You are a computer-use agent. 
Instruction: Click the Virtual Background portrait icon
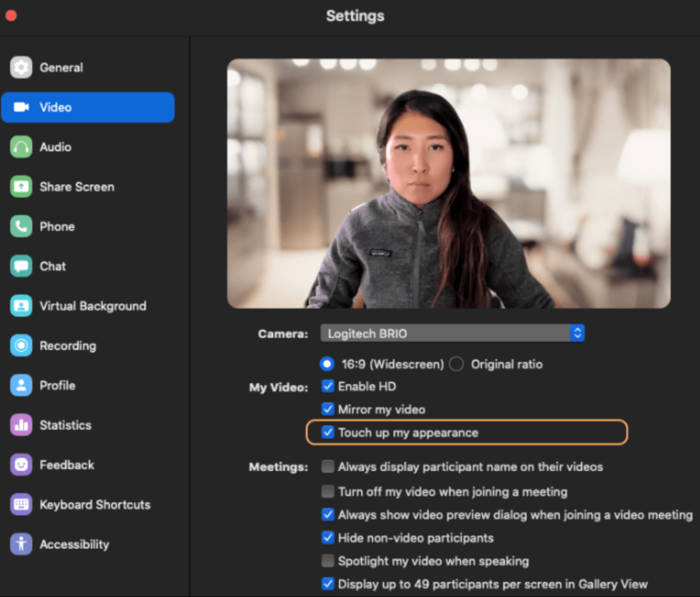tap(21, 306)
